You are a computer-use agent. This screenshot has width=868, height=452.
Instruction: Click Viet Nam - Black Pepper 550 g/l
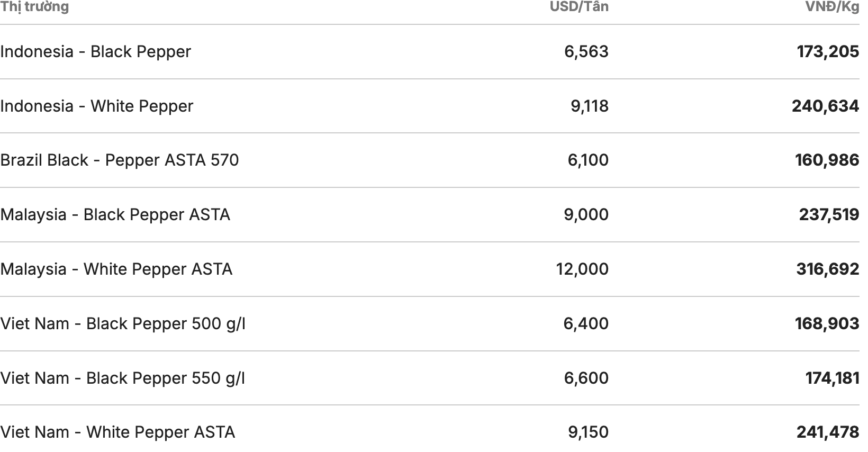(123, 378)
